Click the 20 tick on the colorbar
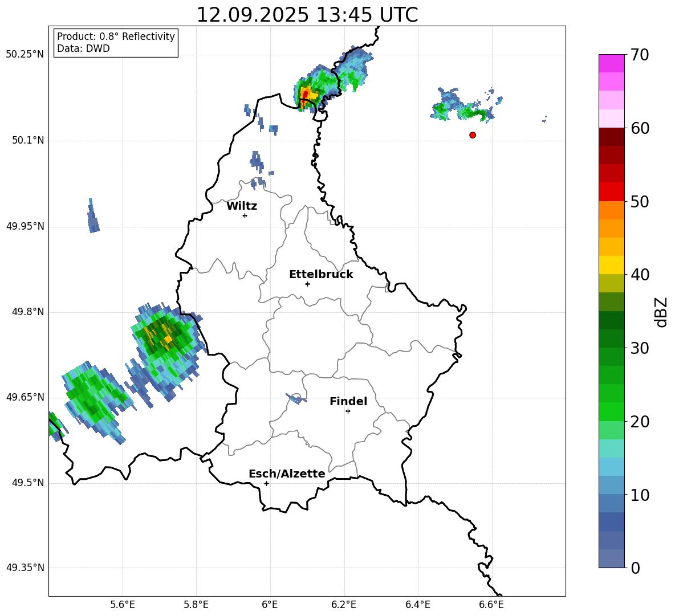This screenshot has width=675, height=616. point(640,422)
